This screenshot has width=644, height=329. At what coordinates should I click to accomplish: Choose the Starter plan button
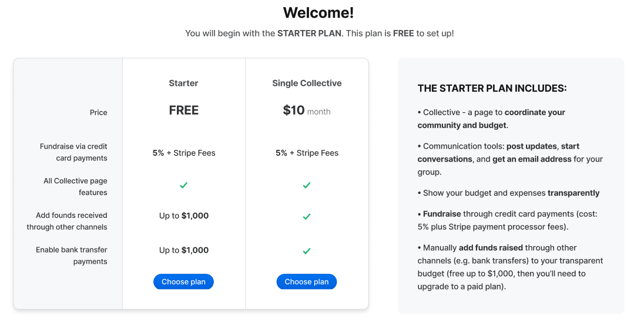(x=183, y=282)
